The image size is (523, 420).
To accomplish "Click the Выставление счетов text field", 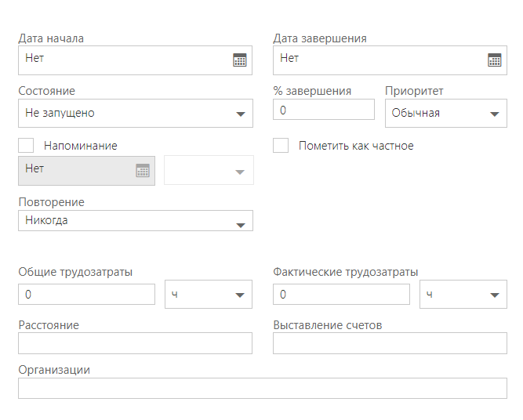I will pos(390,343).
